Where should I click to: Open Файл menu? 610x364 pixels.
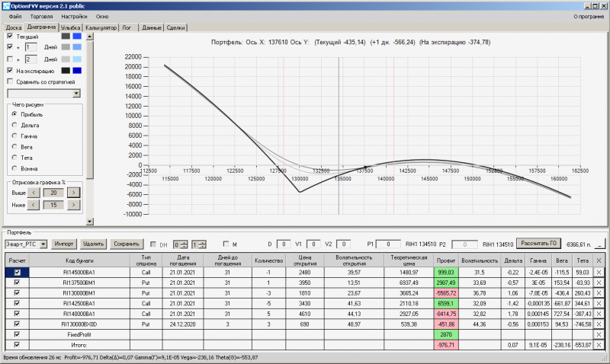point(15,16)
